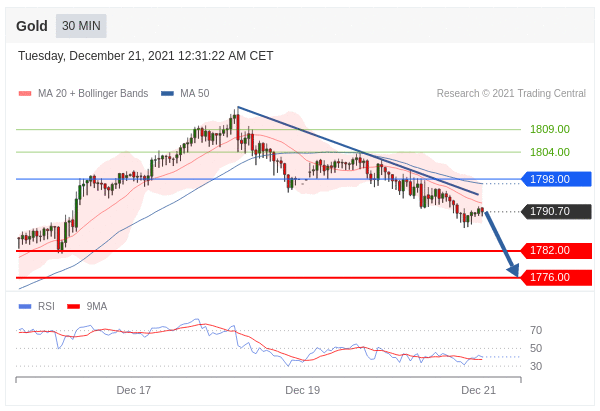Click the 30 MIN timeframe badge
600x411 pixels.
(x=81, y=26)
